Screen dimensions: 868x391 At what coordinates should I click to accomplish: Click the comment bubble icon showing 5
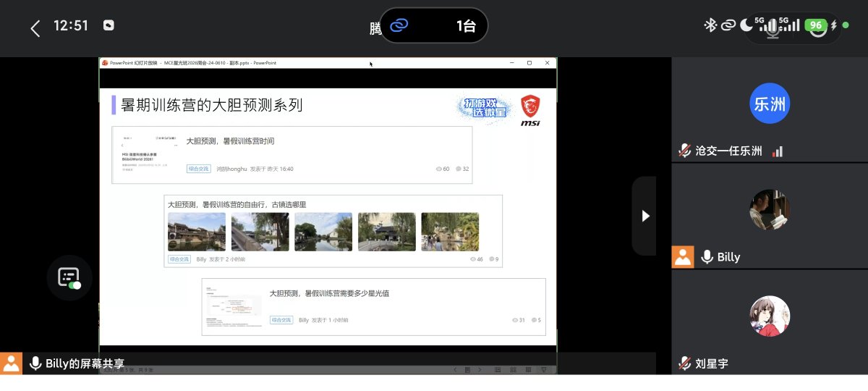coord(535,320)
